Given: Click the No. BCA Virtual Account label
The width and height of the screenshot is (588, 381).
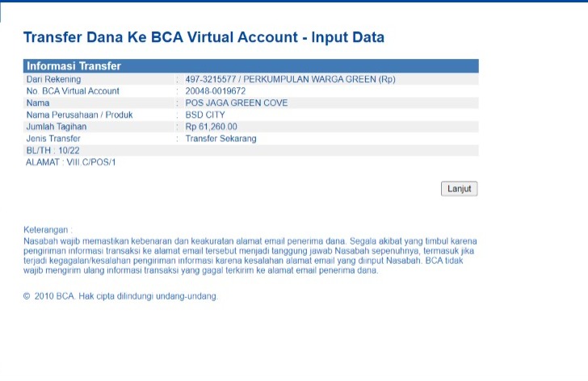Looking at the screenshot, I should click(73, 91).
